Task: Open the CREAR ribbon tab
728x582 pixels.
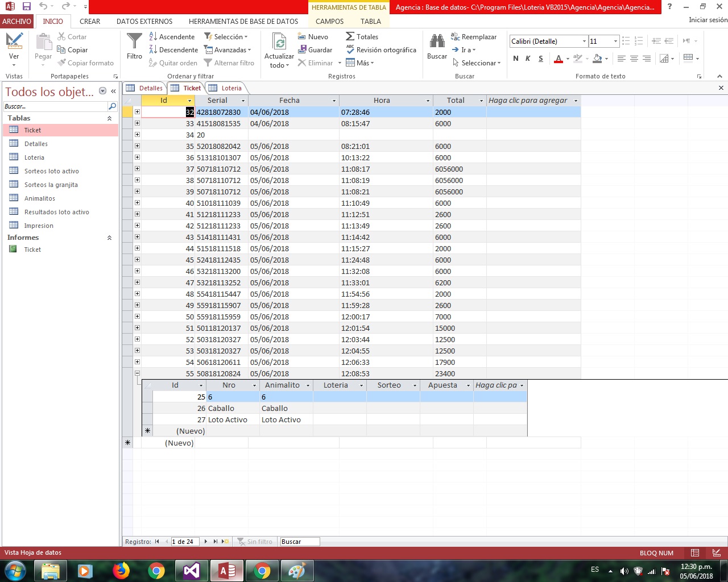Action: pos(90,22)
